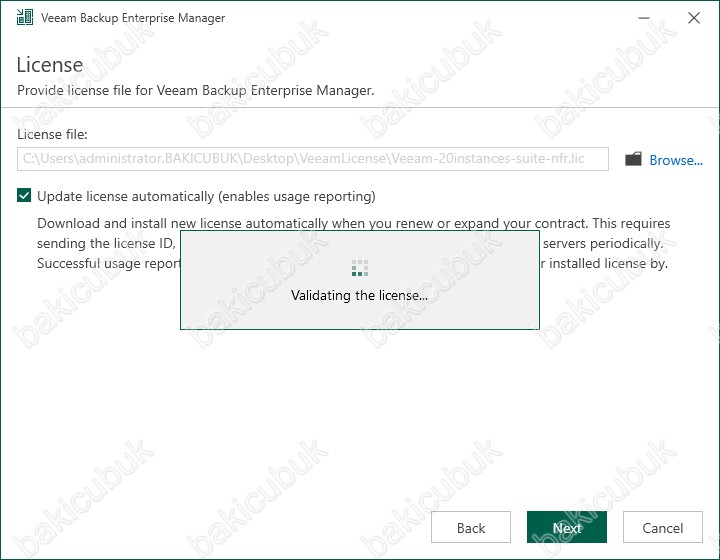This screenshot has width=720, height=560.
Task: Close the Enterprise Manager setup window
Action: [694, 18]
